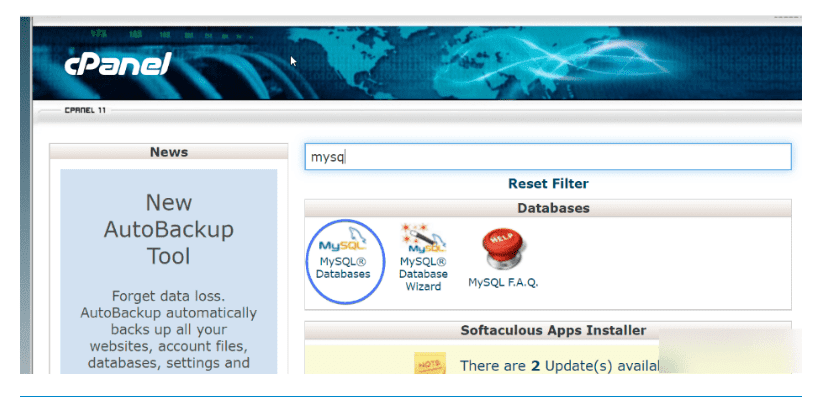The width and height of the screenshot is (824, 397).
Task: Click the yellow note icon in Softaculous panel
Action: (x=430, y=363)
